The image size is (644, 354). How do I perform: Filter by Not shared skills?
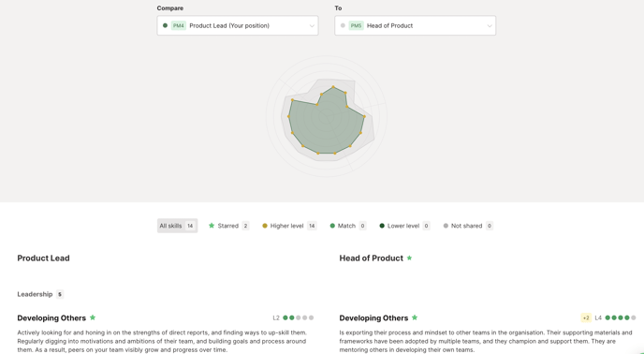tap(468, 226)
